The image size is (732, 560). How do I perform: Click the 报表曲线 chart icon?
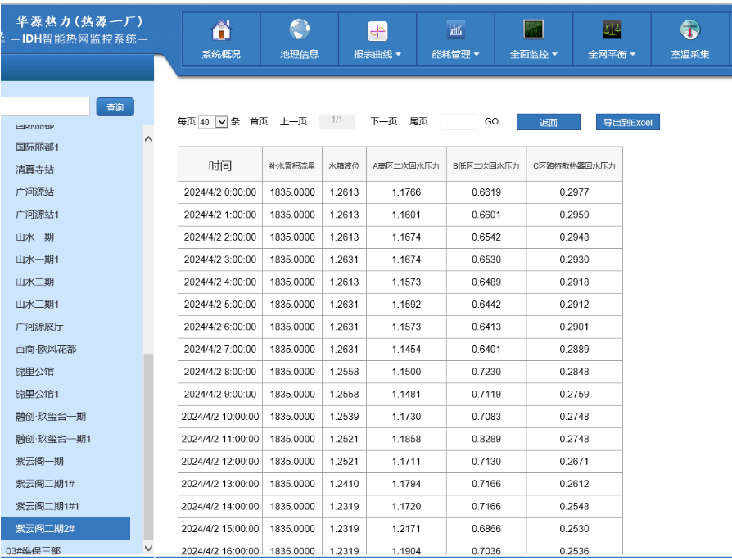click(377, 31)
